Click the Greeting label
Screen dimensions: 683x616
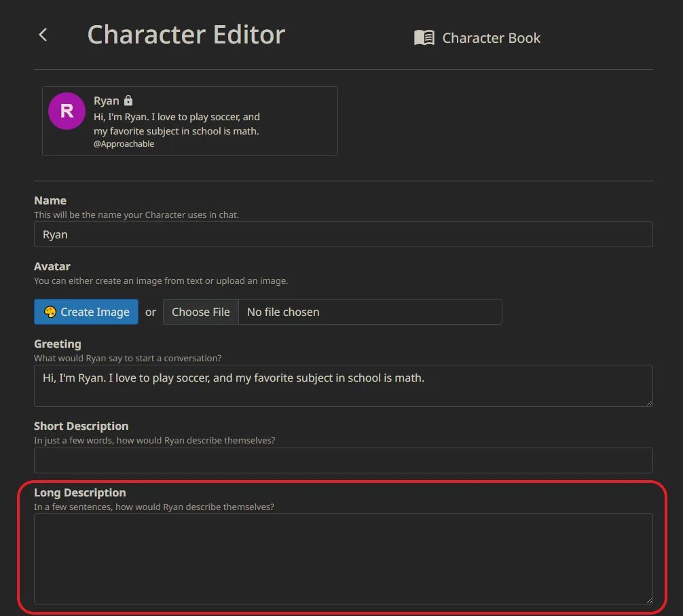[x=58, y=344]
